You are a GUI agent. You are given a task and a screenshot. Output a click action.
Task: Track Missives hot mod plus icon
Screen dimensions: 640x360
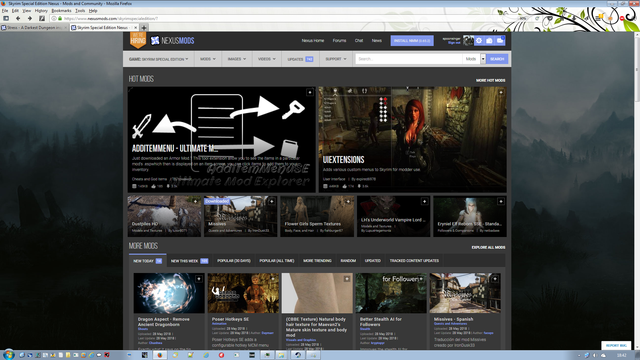tap(271, 201)
